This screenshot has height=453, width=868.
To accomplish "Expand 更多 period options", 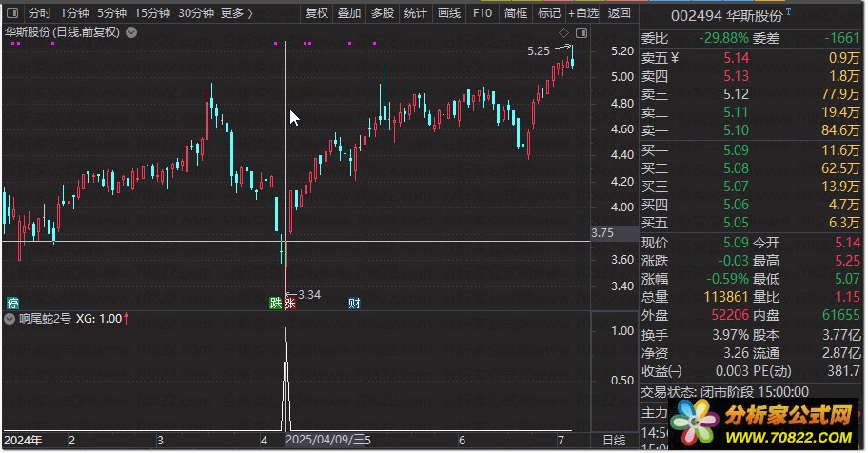I will point(236,12).
